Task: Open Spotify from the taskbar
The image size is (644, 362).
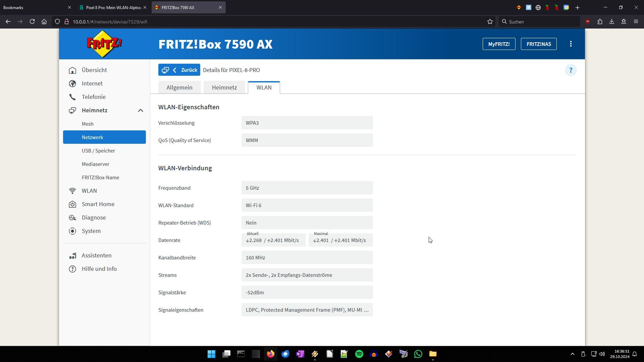Action: point(359,354)
